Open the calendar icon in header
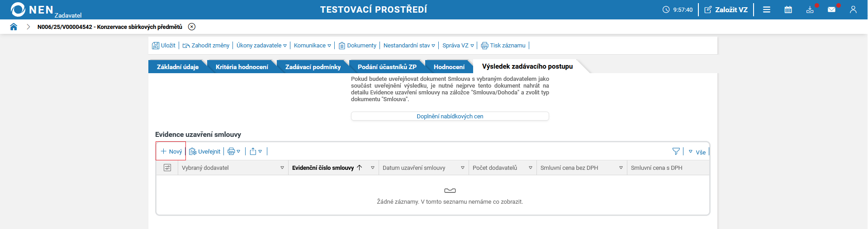 (788, 9)
